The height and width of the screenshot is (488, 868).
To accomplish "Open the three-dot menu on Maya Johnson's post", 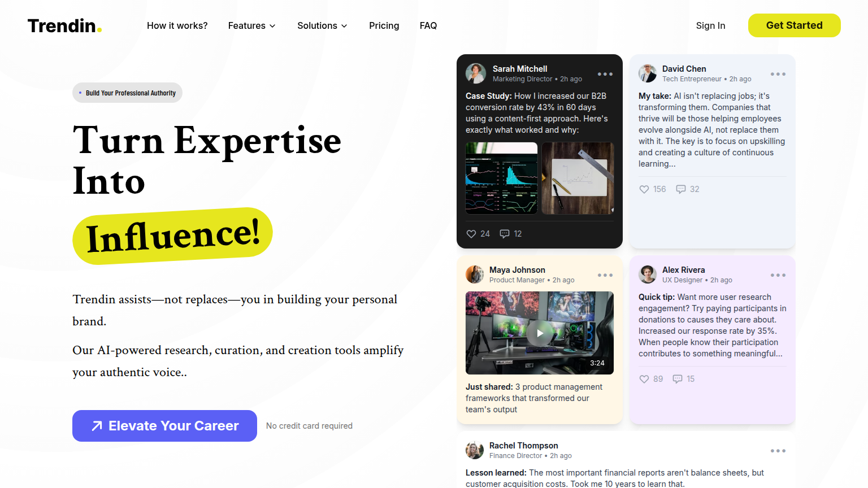I will tap(605, 275).
